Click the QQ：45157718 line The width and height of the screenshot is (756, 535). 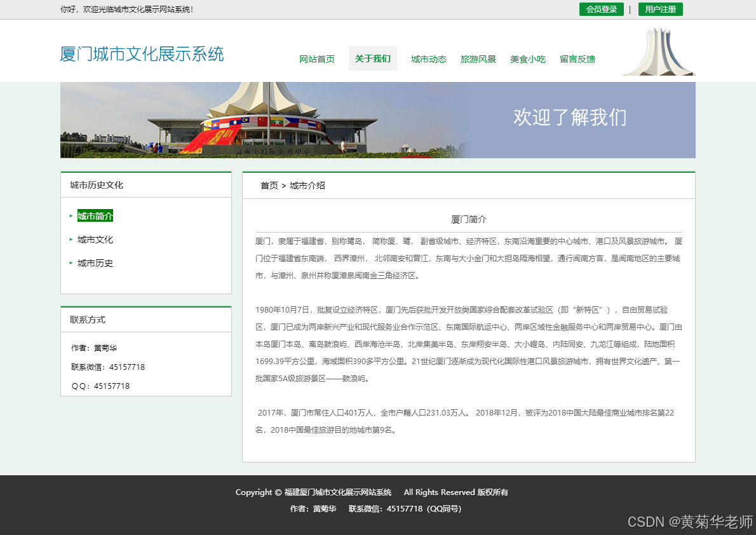(100, 386)
